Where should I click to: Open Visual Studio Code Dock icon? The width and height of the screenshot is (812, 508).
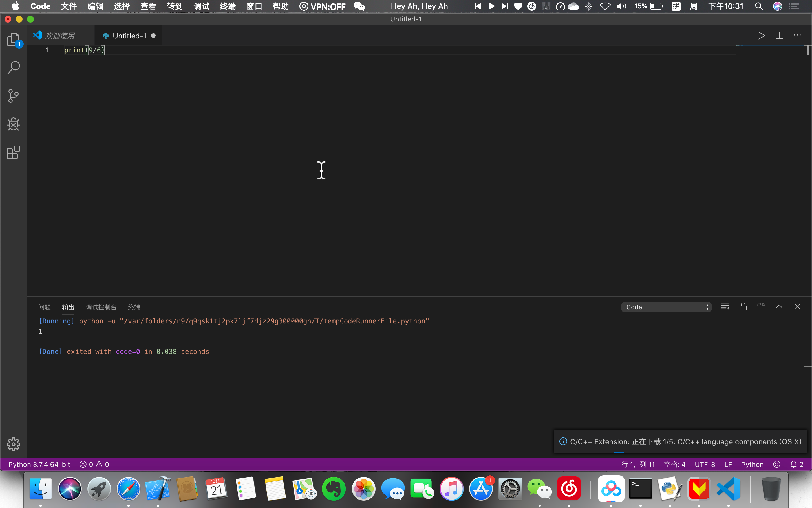click(729, 489)
